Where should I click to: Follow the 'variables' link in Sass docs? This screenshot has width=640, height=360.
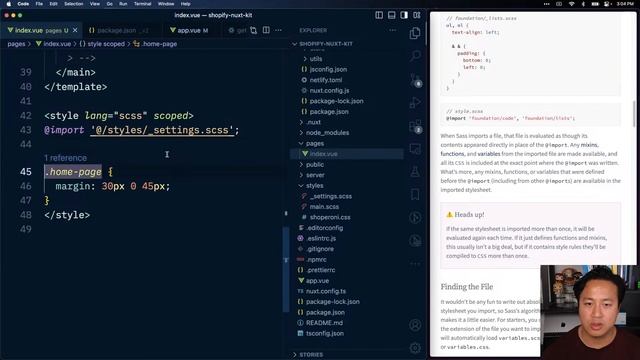pos(489,154)
